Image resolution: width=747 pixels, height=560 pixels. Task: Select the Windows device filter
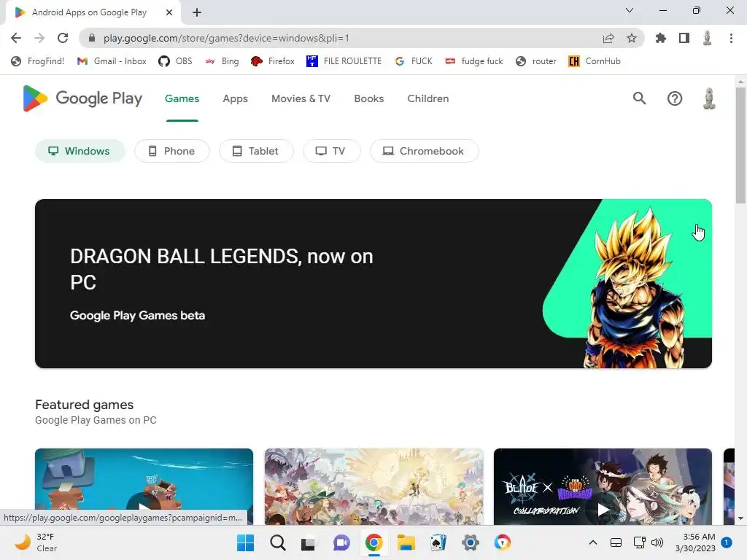[80, 151]
